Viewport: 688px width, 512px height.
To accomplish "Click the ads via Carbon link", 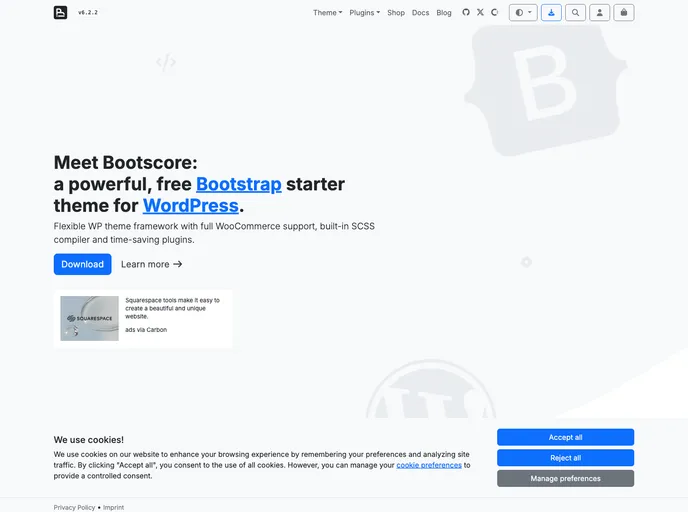I will 146,329.
